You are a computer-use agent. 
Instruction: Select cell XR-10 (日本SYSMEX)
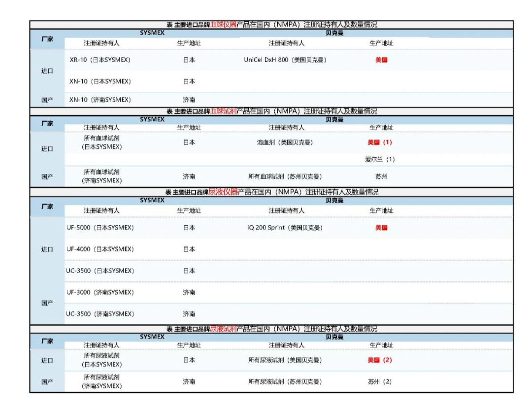pos(100,60)
